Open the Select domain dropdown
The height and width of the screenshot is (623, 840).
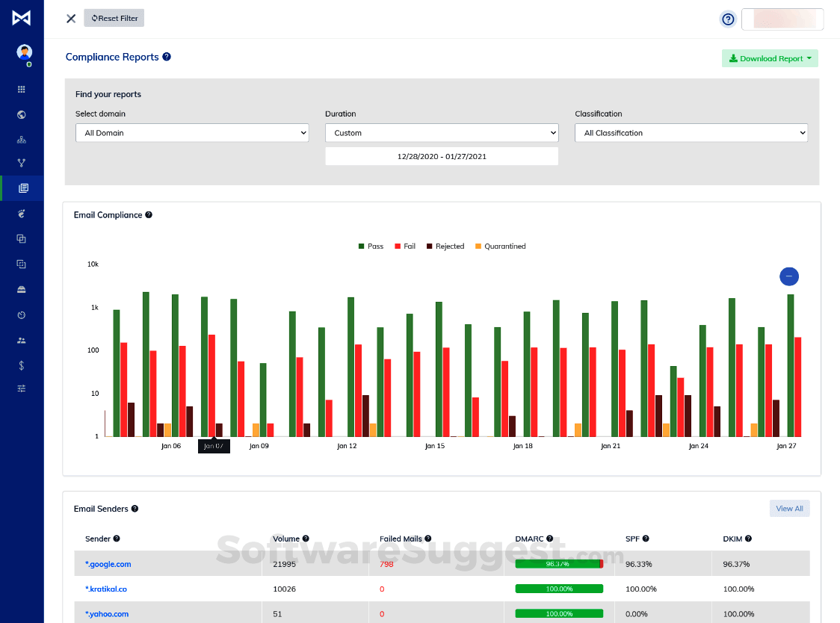point(192,133)
